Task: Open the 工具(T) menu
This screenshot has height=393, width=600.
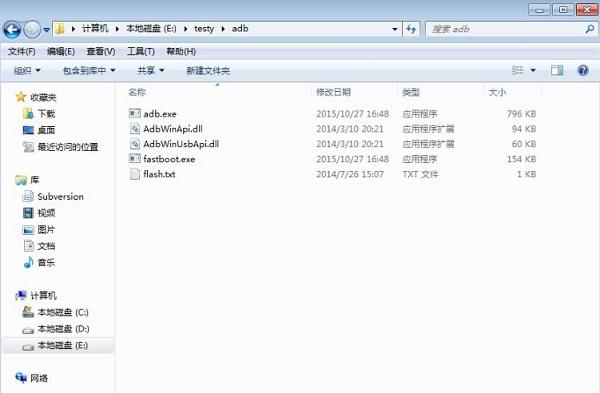Action: coord(141,51)
